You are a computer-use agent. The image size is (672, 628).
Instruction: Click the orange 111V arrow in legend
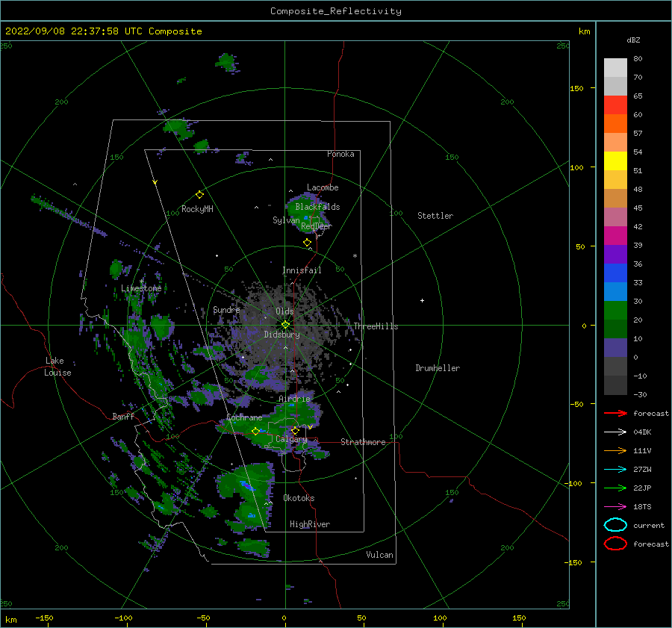click(x=615, y=450)
